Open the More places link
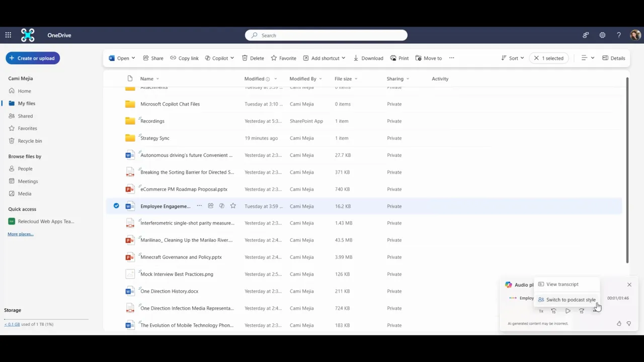The height and width of the screenshot is (362, 644). 21,234
